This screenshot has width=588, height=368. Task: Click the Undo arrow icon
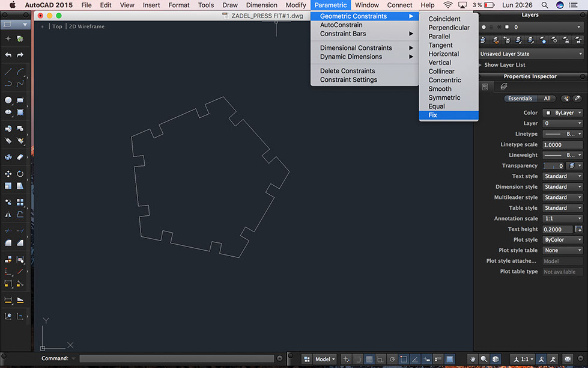pos(8,55)
